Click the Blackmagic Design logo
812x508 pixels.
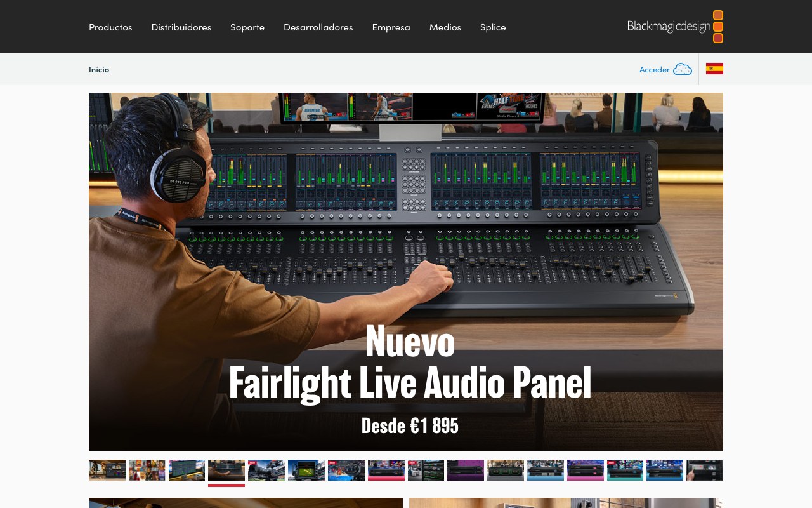pyautogui.click(x=675, y=27)
